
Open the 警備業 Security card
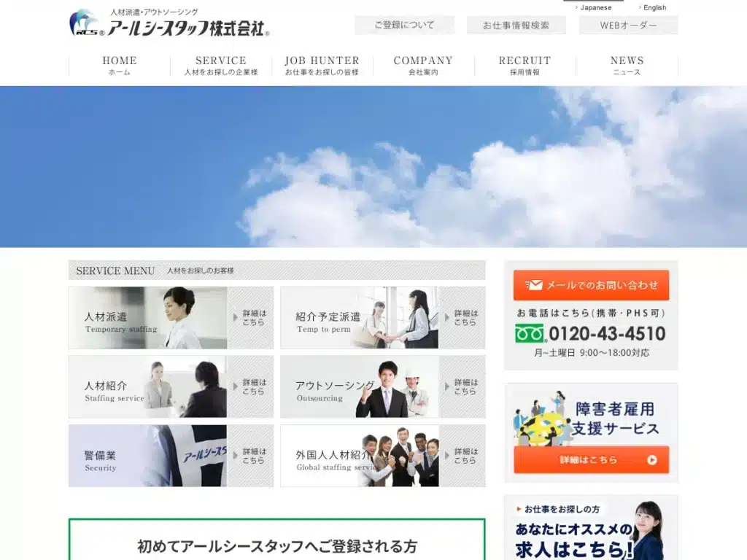click(171, 456)
